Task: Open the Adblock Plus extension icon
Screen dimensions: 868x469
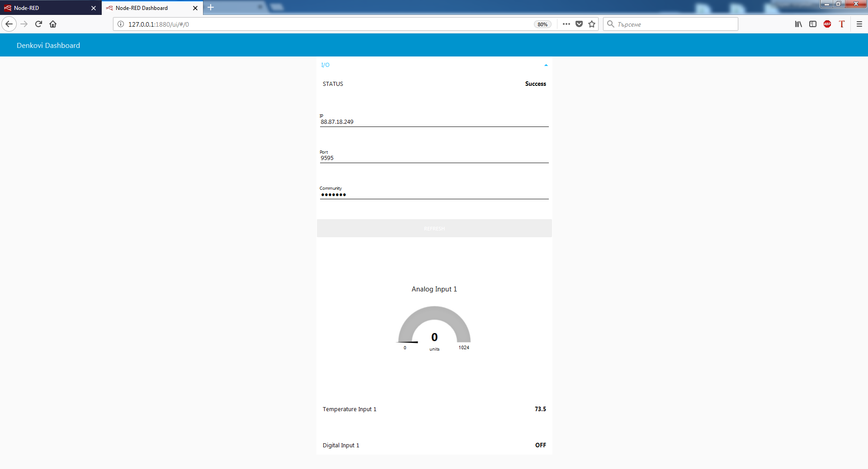Action: point(827,24)
